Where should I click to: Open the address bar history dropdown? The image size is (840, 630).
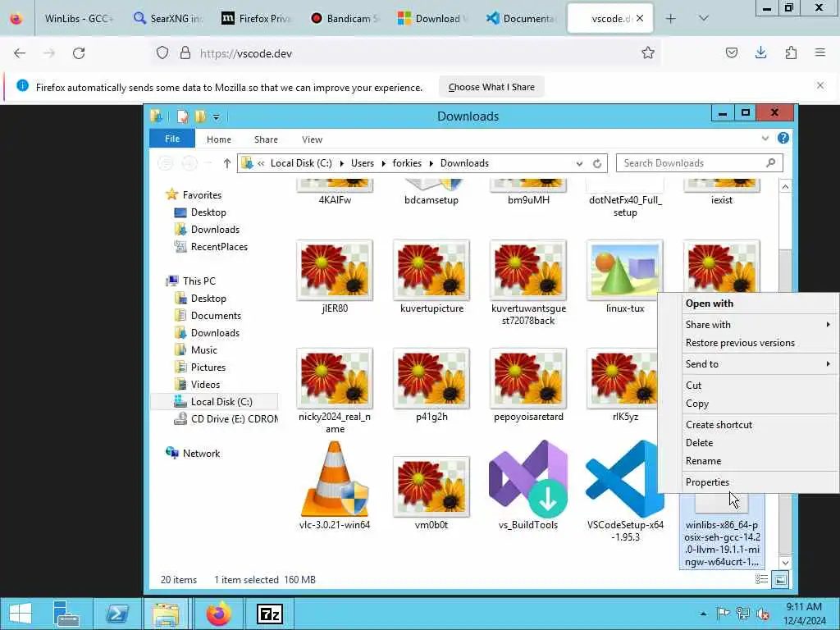579,163
